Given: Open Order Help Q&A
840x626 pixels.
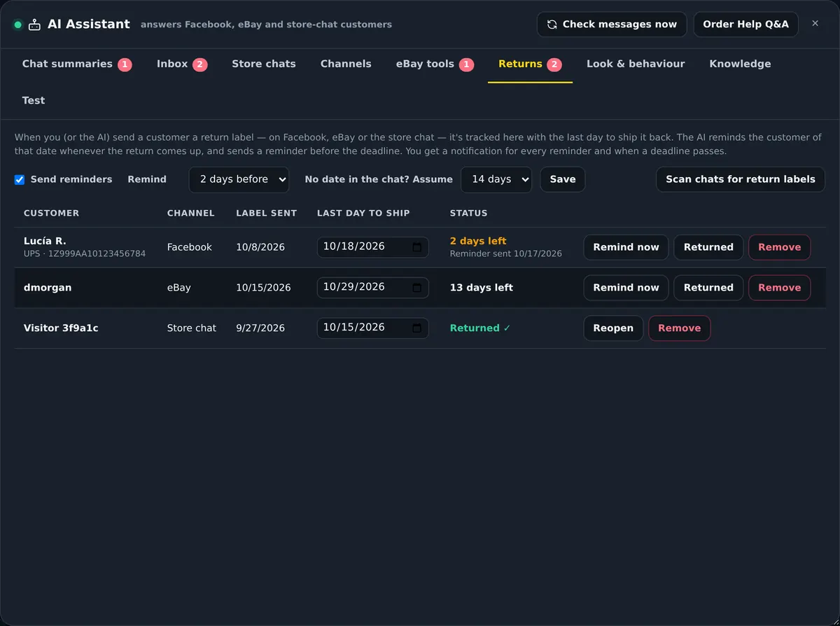Looking at the screenshot, I should pos(745,25).
